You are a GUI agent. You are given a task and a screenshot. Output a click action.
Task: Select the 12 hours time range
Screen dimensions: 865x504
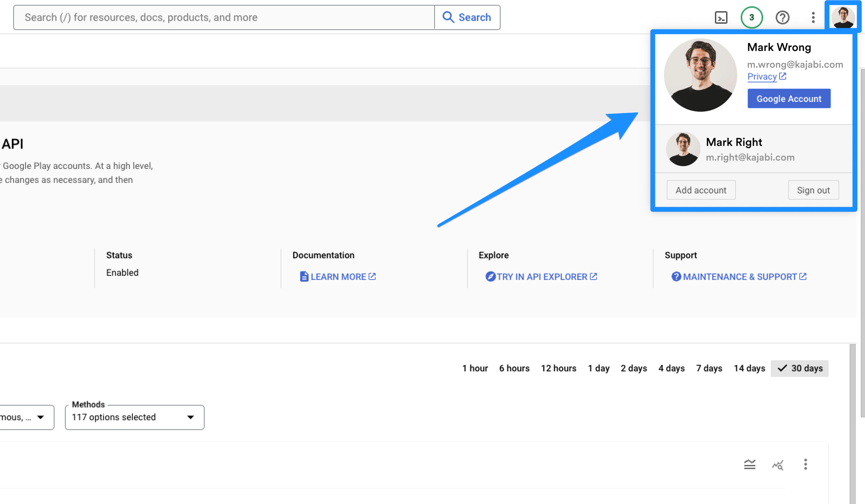click(559, 368)
